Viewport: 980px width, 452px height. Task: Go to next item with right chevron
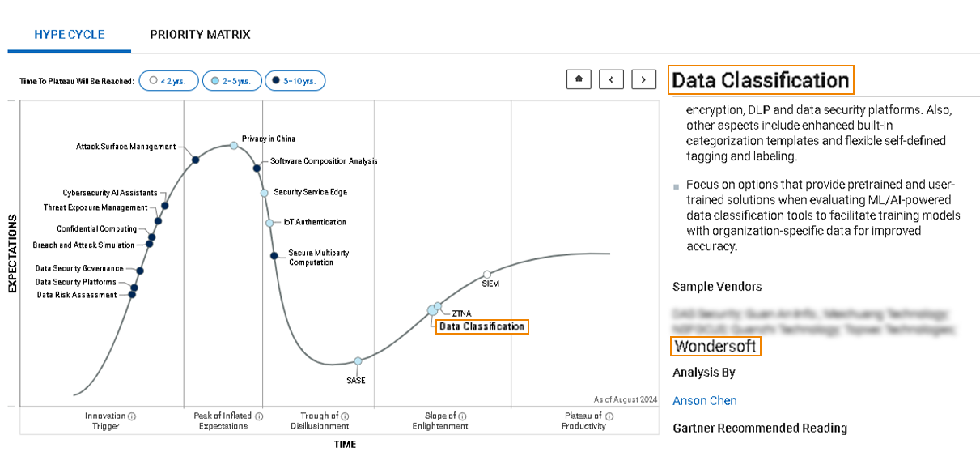click(x=643, y=79)
